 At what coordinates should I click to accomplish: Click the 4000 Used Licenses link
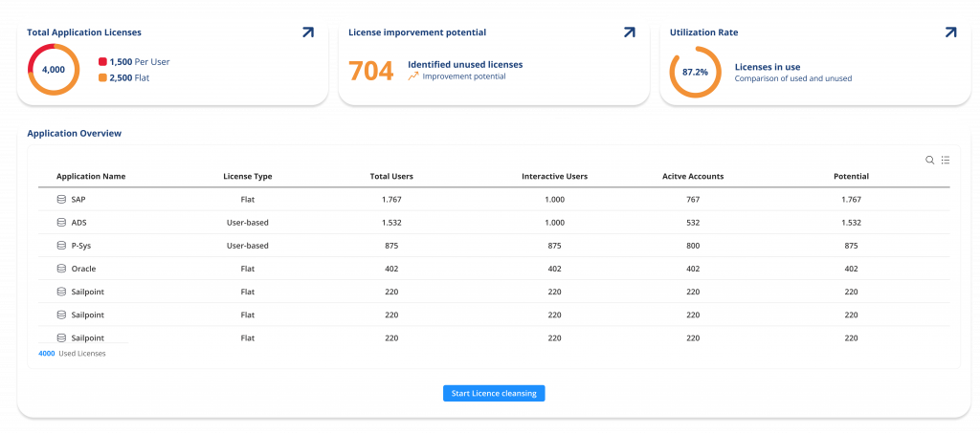click(47, 354)
